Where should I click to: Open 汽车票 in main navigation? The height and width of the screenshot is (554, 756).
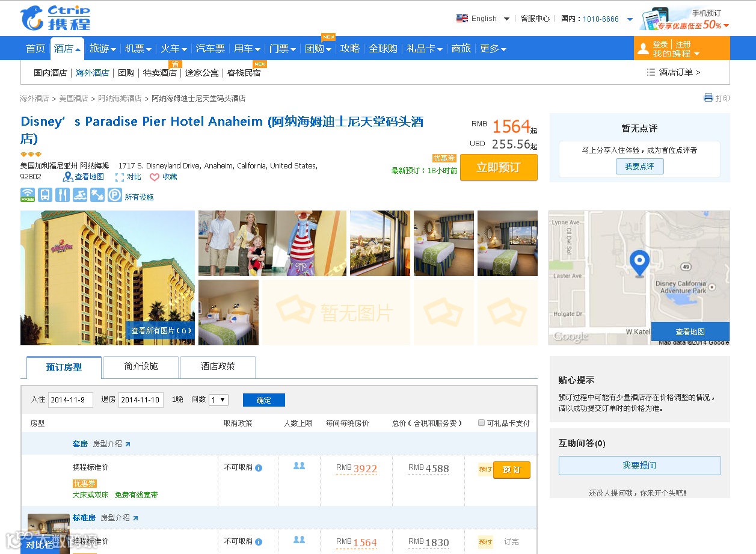211,49
